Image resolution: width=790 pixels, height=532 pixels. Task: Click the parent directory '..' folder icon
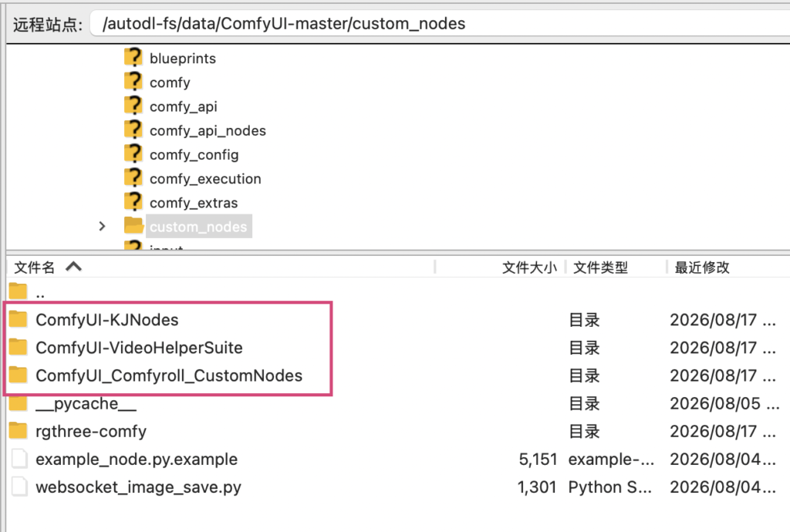(x=19, y=291)
